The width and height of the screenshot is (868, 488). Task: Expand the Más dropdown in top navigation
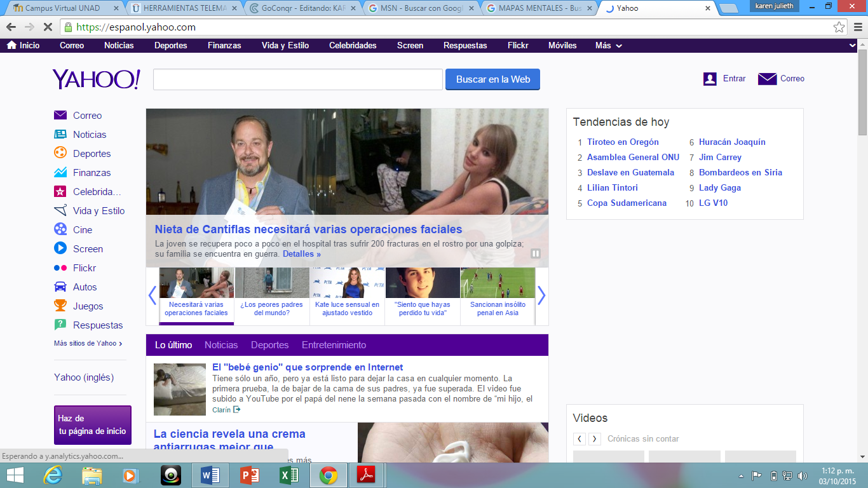tap(608, 46)
